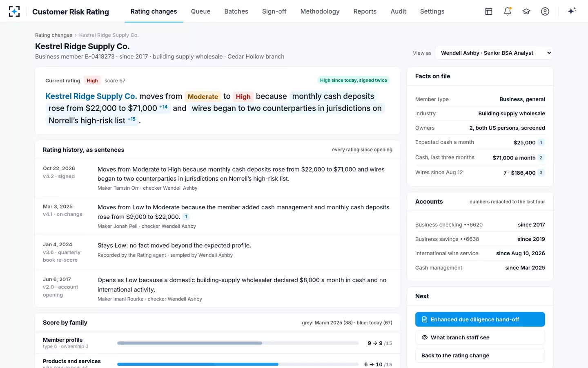The width and height of the screenshot is (588, 368).
Task: Click the Member profile score bar
Action: (238, 343)
